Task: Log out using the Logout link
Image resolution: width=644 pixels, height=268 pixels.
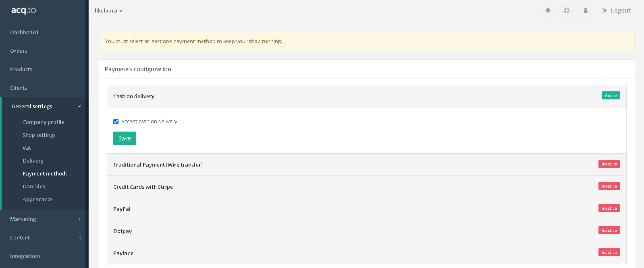Action: click(616, 10)
